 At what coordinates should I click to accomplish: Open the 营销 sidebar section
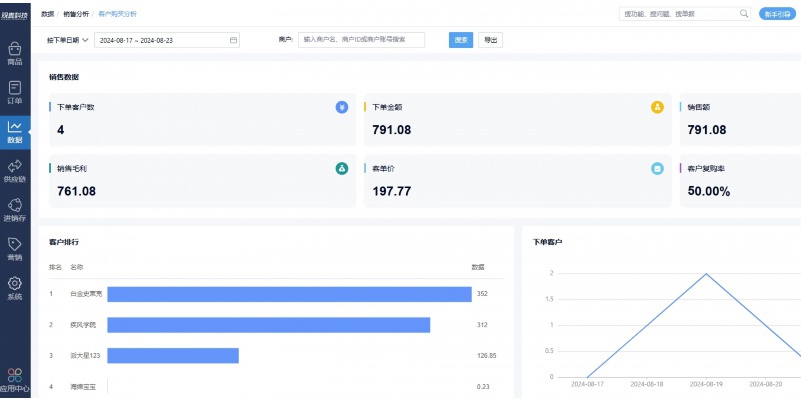15,250
